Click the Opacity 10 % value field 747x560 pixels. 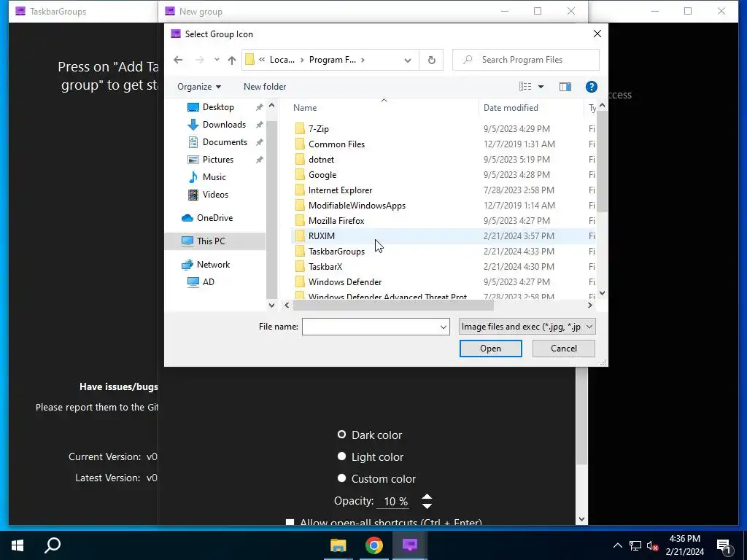[395, 502]
